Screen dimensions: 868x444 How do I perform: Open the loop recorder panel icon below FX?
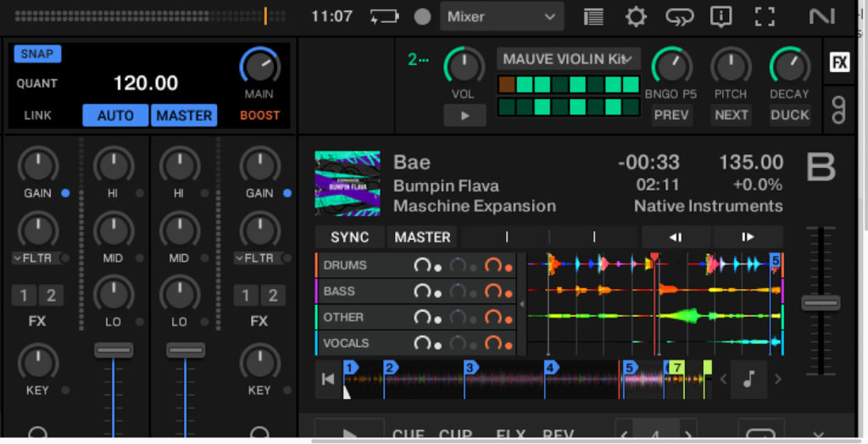point(838,109)
